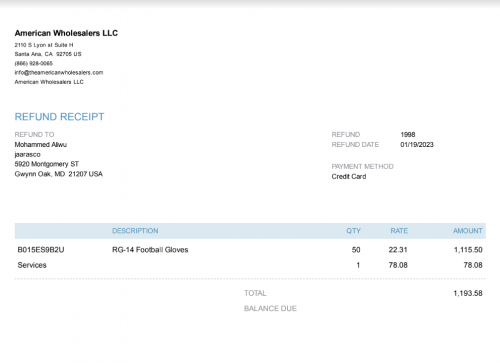The width and height of the screenshot is (500, 363).
Task: Select the Credit Card payment value
Action: click(349, 176)
